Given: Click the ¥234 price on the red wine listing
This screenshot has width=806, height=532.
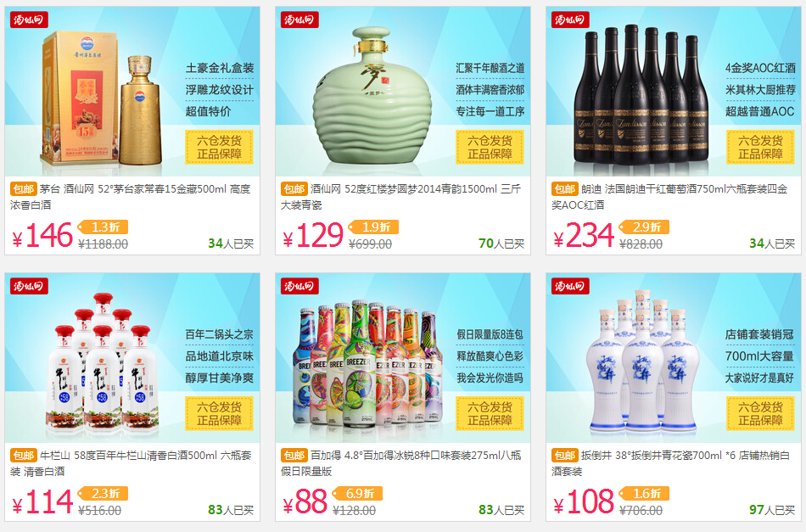Looking at the screenshot, I should tap(584, 235).
